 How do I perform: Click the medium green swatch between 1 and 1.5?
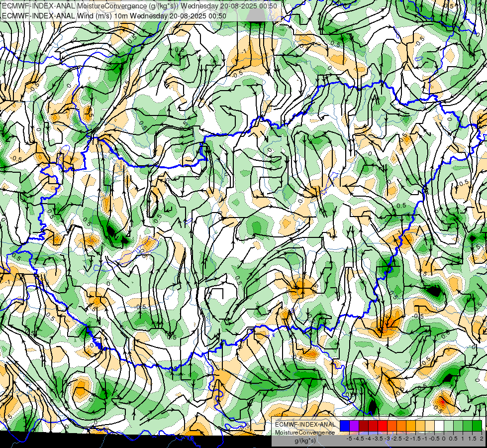(468, 426)
